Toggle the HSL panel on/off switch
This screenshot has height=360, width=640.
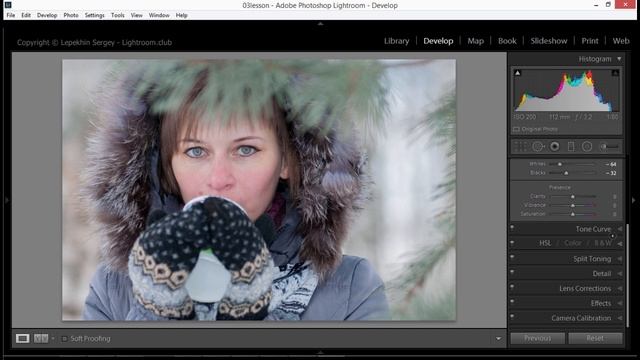[x=512, y=242]
